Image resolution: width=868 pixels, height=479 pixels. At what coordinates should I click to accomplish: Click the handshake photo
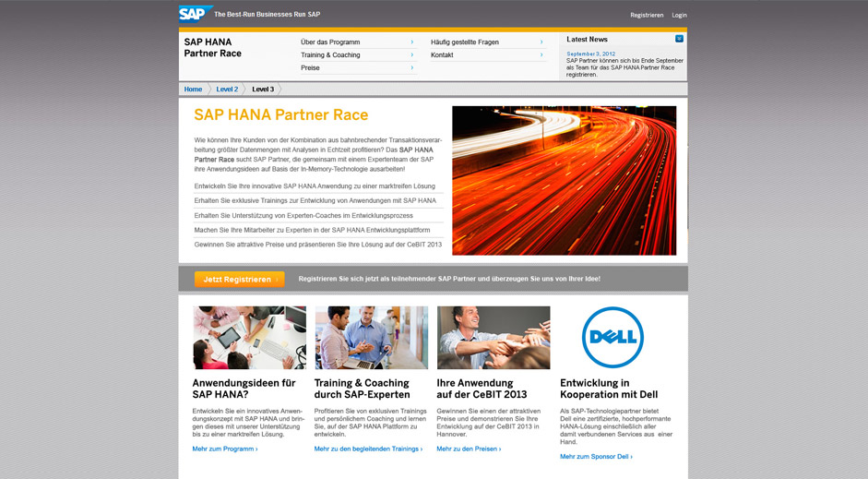point(493,338)
